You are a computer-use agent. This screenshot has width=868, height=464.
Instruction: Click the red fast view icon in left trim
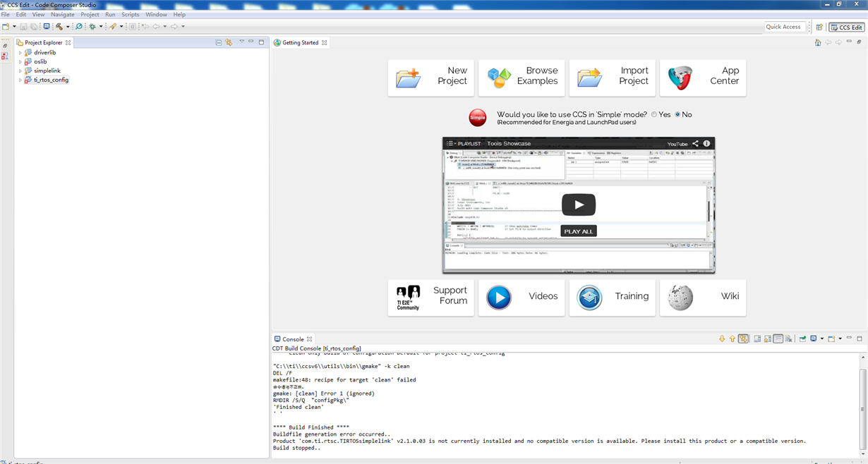5,56
